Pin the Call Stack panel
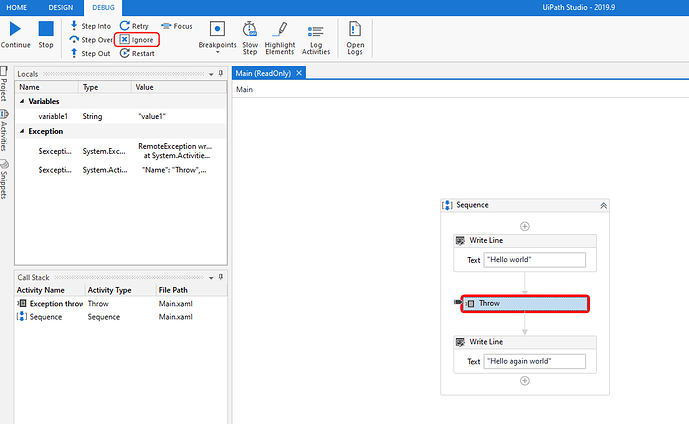The image size is (689, 424). 221,277
